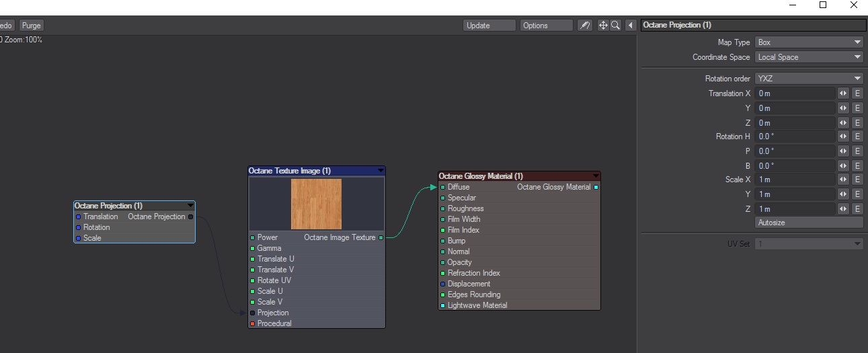The height and width of the screenshot is (353, 868).
Task: Click the Purge button
Action: (31, 26)
